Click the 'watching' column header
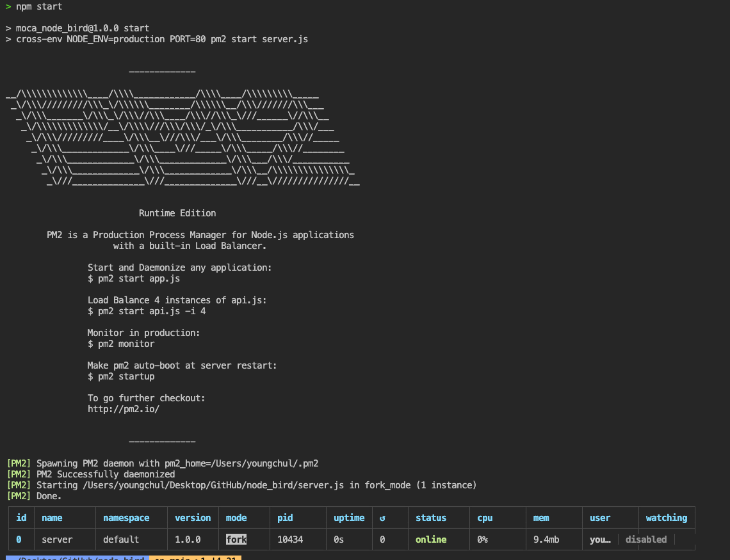 click(667, 518)
